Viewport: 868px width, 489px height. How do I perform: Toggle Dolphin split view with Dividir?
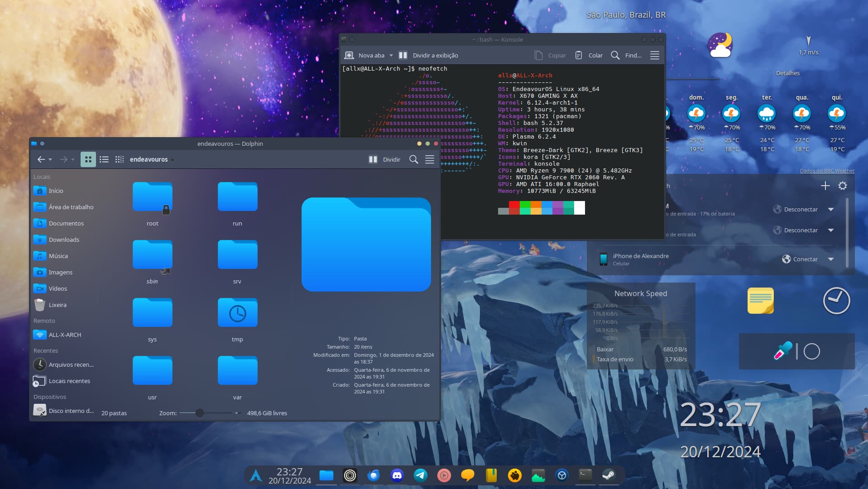point(385,159)
